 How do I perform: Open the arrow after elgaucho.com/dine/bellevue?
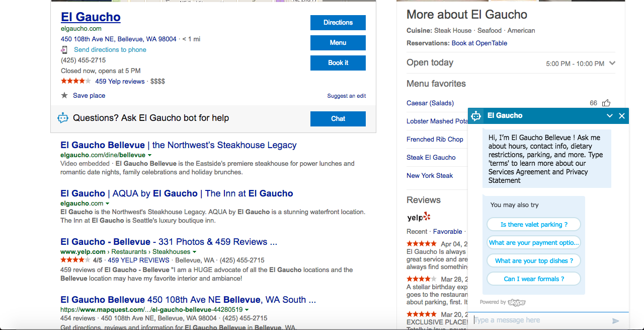pos(150,155)
